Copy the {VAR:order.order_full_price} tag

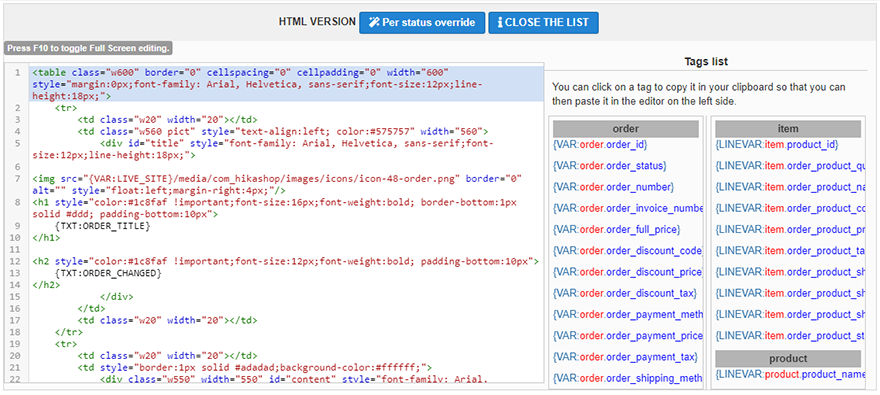616,230
